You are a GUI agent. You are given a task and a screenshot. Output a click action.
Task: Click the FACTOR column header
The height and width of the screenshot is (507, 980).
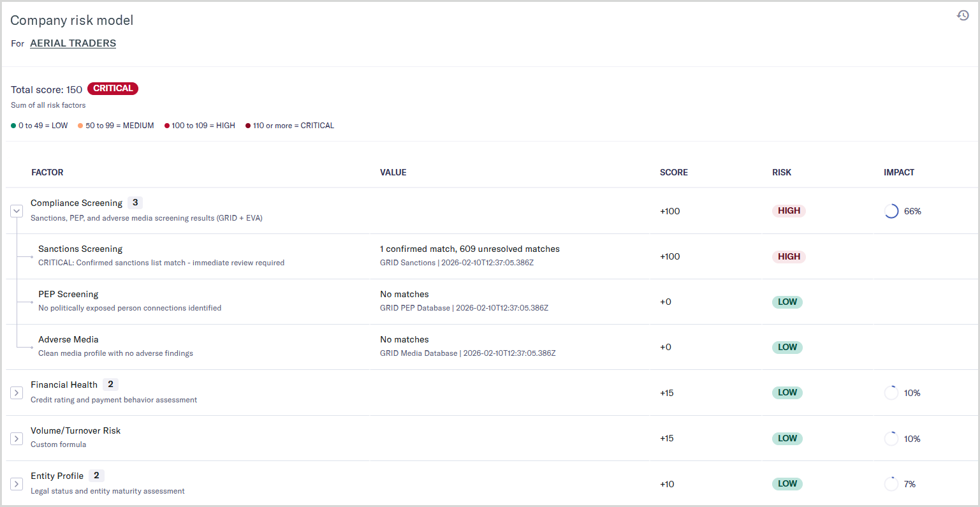[x=47, y=172]
